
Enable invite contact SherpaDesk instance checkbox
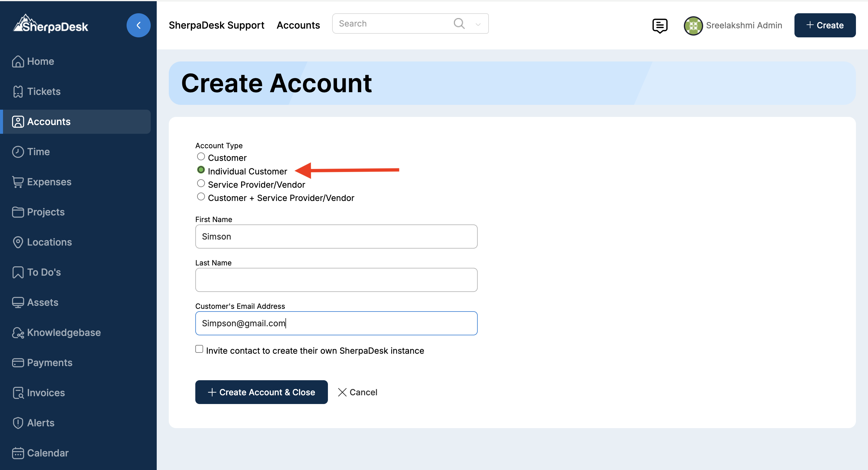click(199, 349)
